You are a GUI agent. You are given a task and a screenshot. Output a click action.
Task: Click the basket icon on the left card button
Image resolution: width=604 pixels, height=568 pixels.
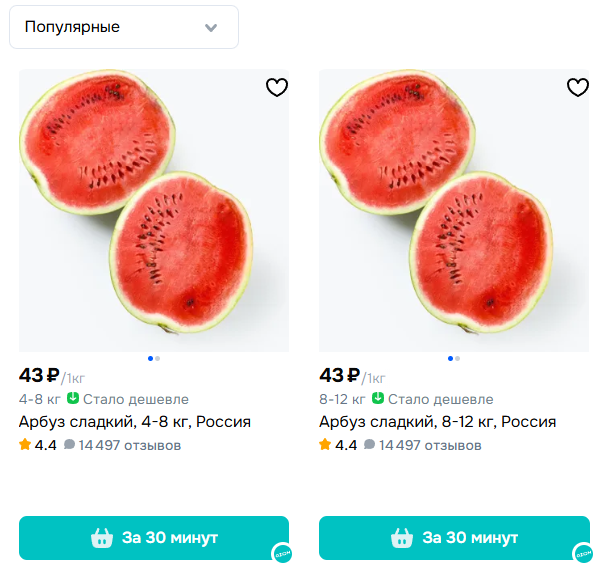click(x=102, y=538)
